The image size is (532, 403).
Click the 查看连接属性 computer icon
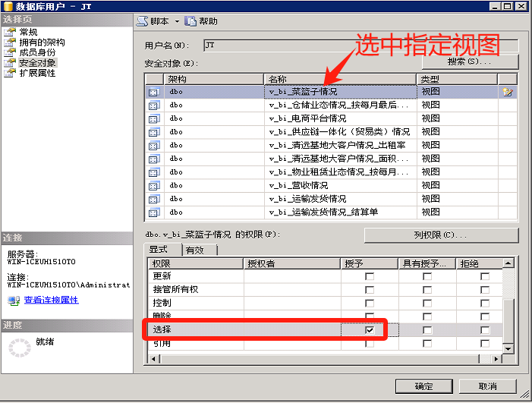(x=14, y=301)
